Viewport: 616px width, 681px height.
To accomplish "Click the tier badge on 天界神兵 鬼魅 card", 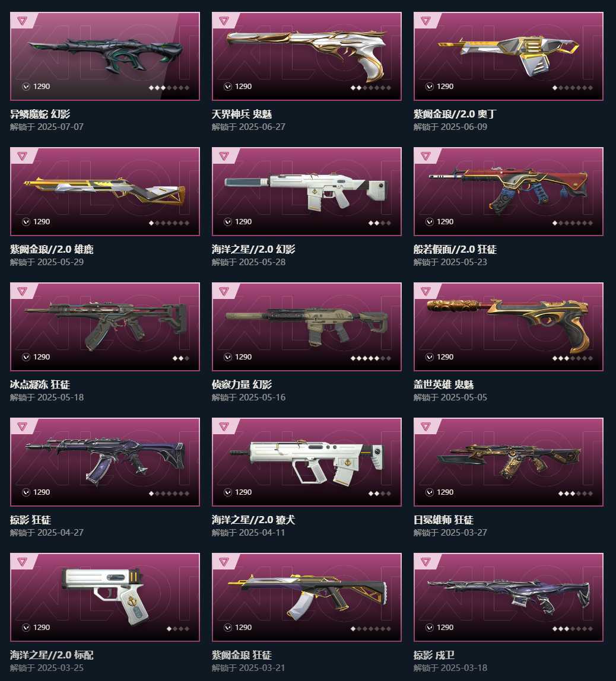I will [x=224, y=20].
